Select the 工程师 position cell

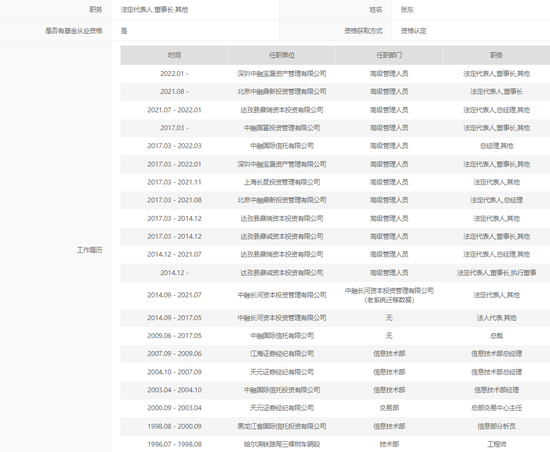tap(496, 444)
